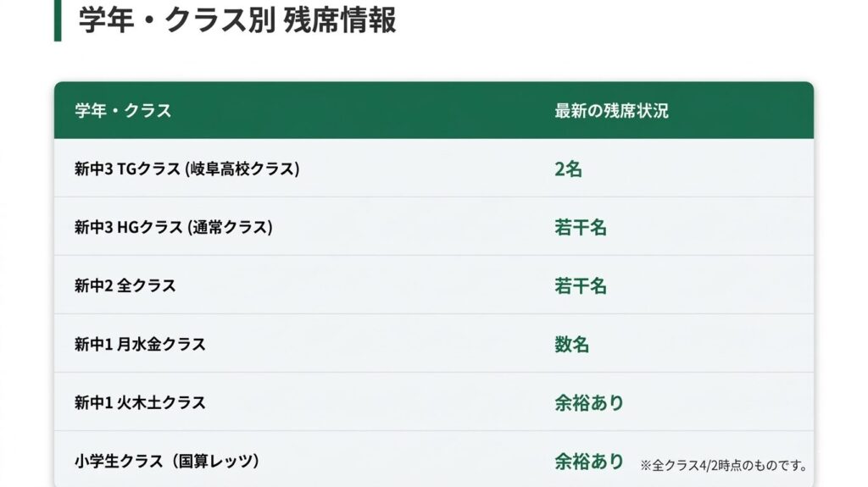Select the 最新の残席状況 column header
The width and height of the screenshot is (868, 487).
pyautogui.click(x=611, y=111)
